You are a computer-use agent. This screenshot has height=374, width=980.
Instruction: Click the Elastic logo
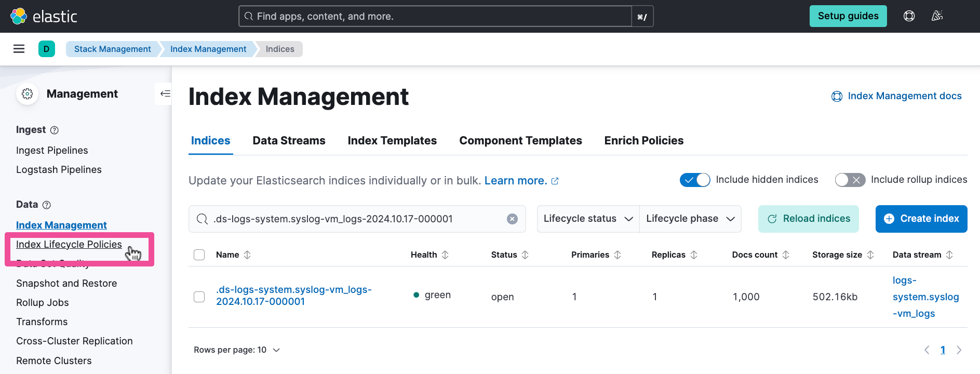(x=44, y=16)
